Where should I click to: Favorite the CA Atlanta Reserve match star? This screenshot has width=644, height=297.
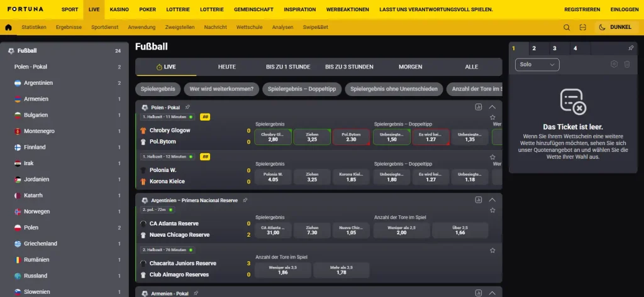click(x=492, y=210)
